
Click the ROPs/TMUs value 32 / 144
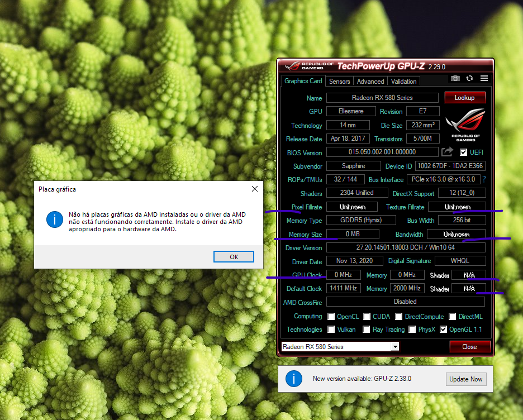pyautogui.click(x=345, y=179)
